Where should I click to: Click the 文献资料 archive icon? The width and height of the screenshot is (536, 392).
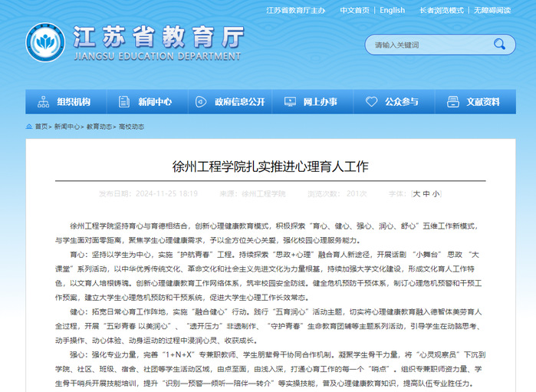[453, 102]
